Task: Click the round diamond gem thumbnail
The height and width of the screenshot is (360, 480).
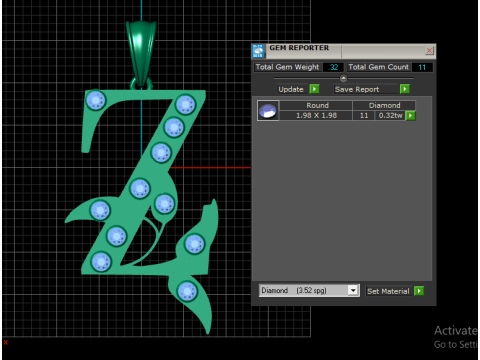Action: pyautogui.click(x=268, y=111)
